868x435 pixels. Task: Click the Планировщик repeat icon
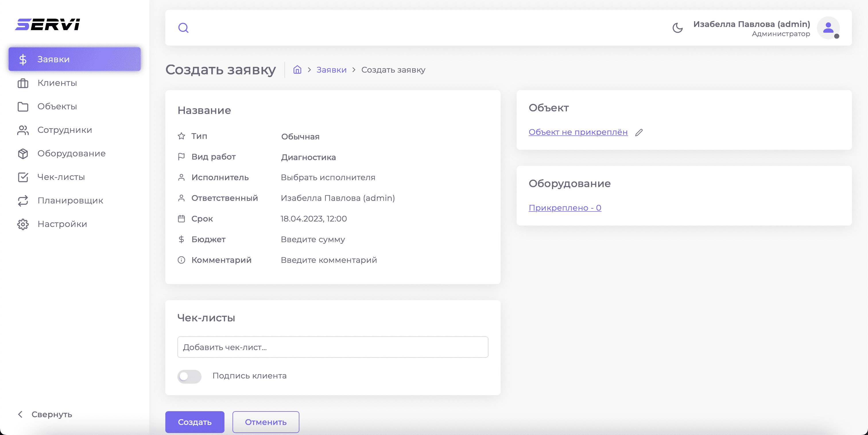pyautogui.click(x=23, y=201)
